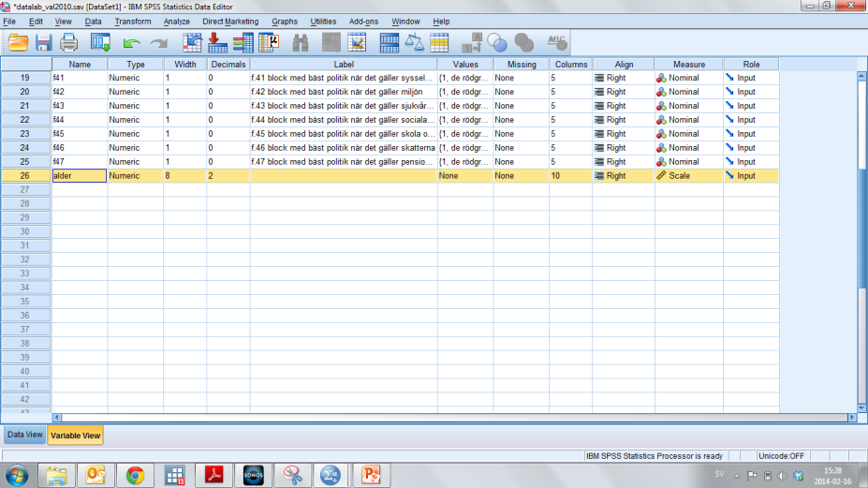Open the Snipping Tool scissors icon
The image size is (868, 488).
point(293,475)
